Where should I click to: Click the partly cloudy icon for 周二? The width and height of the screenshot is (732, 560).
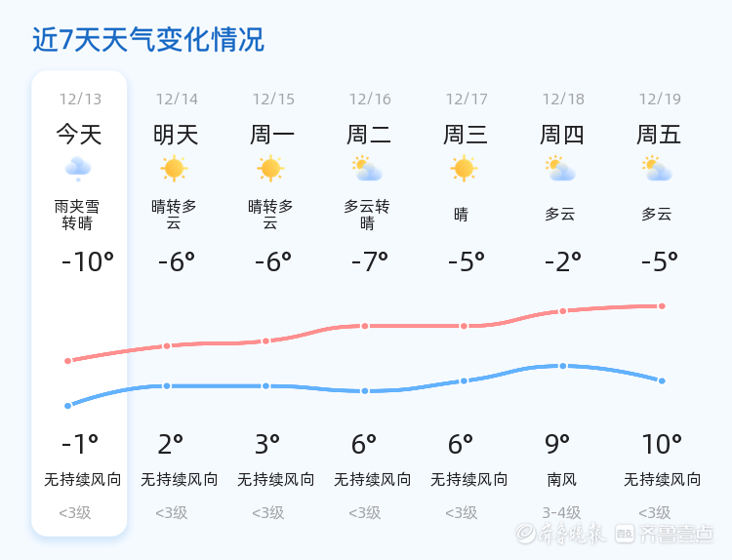pos(367,169)
